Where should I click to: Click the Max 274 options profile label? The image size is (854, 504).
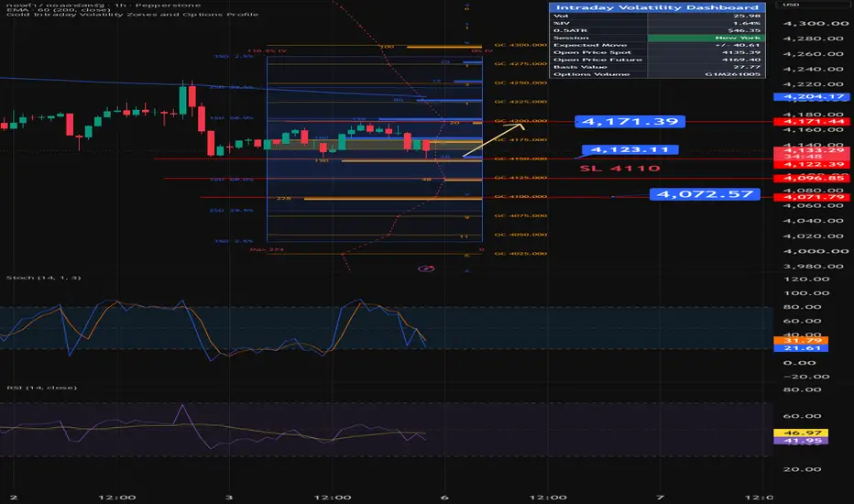tap(267, 249)
